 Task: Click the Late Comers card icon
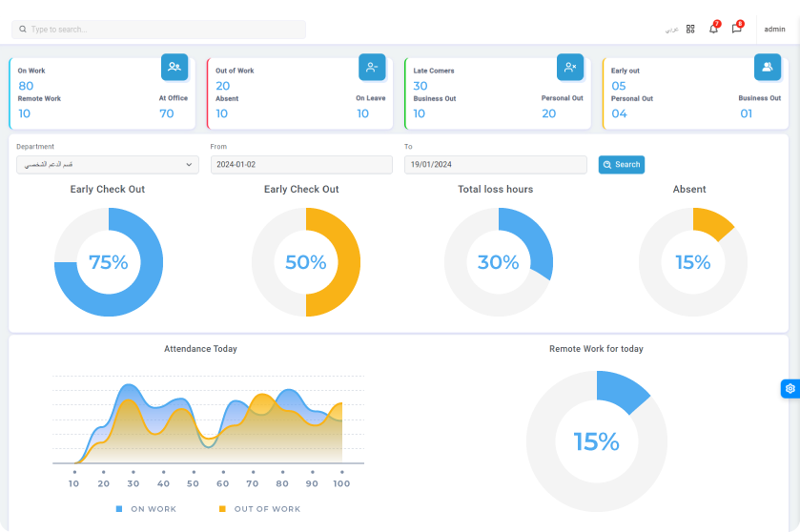point(569,67)
